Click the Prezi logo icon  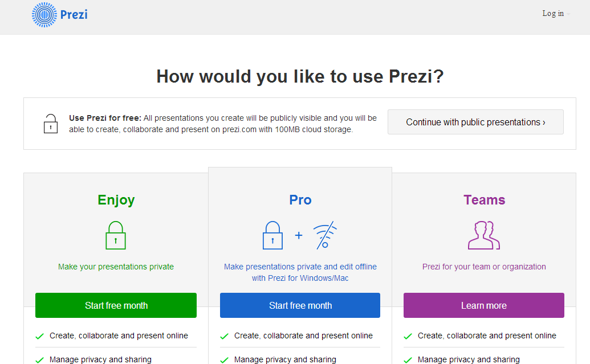[x=44, y=15]
